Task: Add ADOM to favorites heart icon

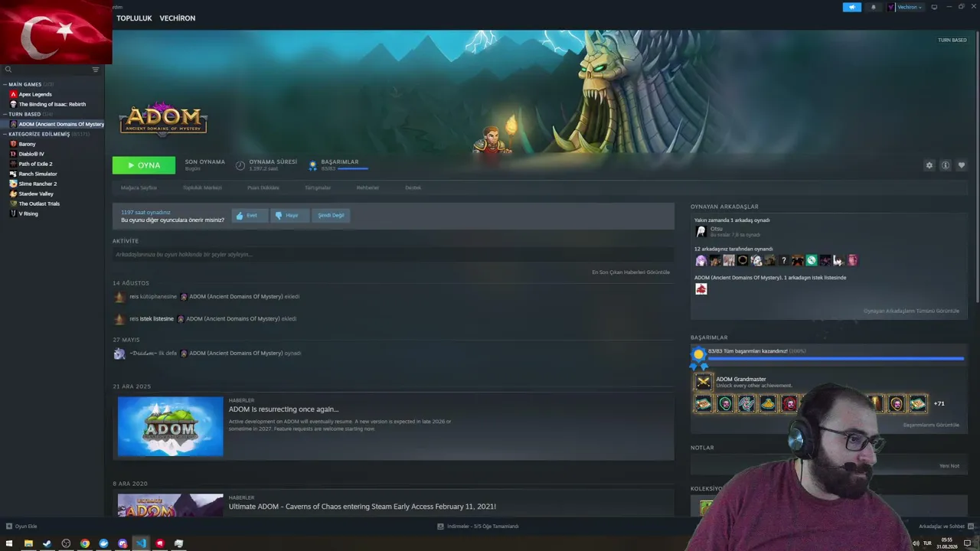Action: (x=962, y=165)
